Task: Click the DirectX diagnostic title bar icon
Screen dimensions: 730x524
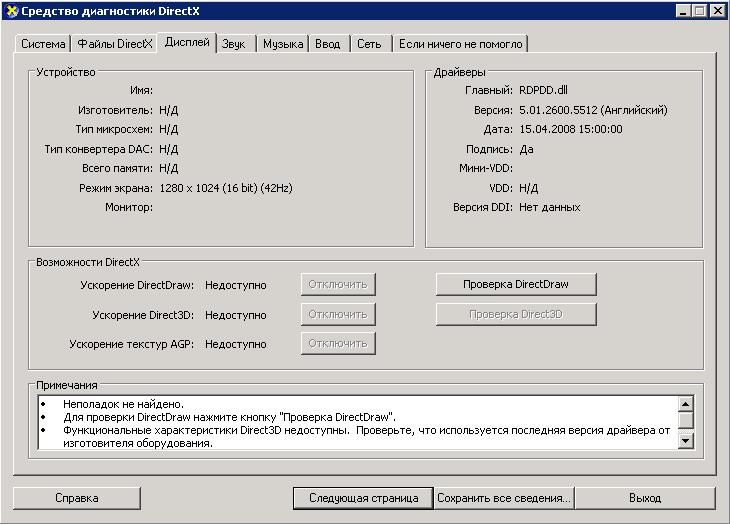Action: pos(11,11)
